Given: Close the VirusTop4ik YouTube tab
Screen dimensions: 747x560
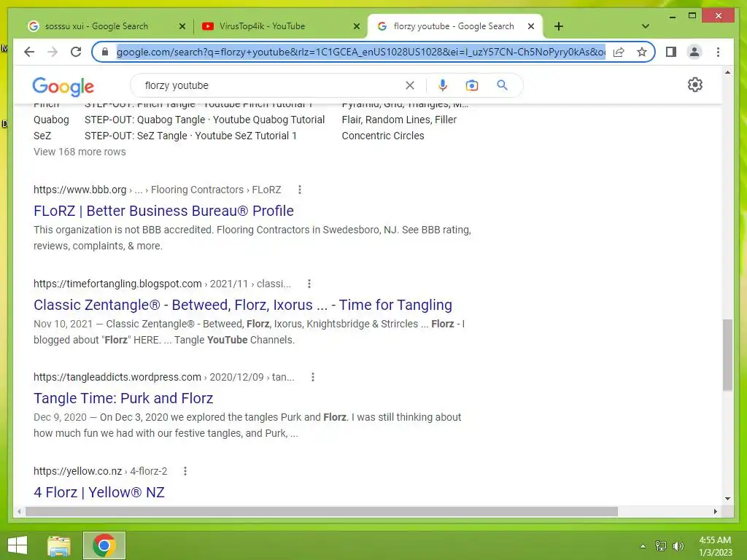Looking at the screenshot, I should (x=356, y=26).
